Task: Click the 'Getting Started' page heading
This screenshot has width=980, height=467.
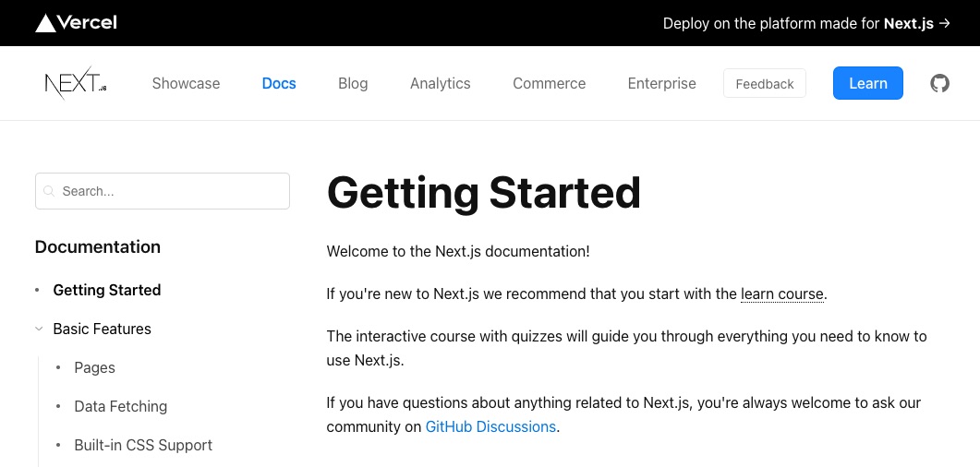Action: coord(483,193)
